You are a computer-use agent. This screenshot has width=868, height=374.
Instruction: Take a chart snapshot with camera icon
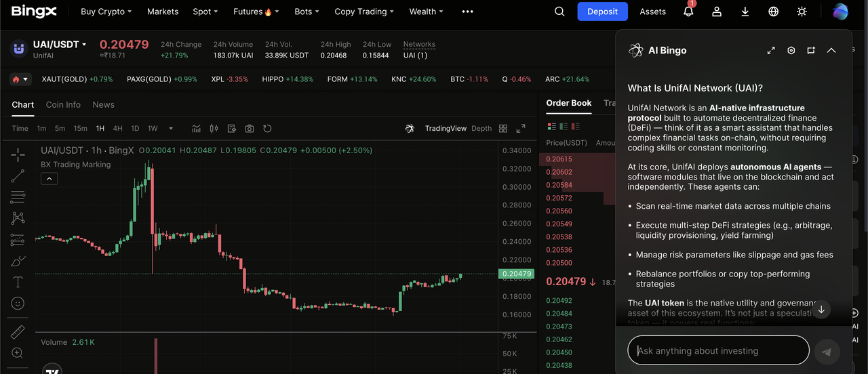(250, 129)
